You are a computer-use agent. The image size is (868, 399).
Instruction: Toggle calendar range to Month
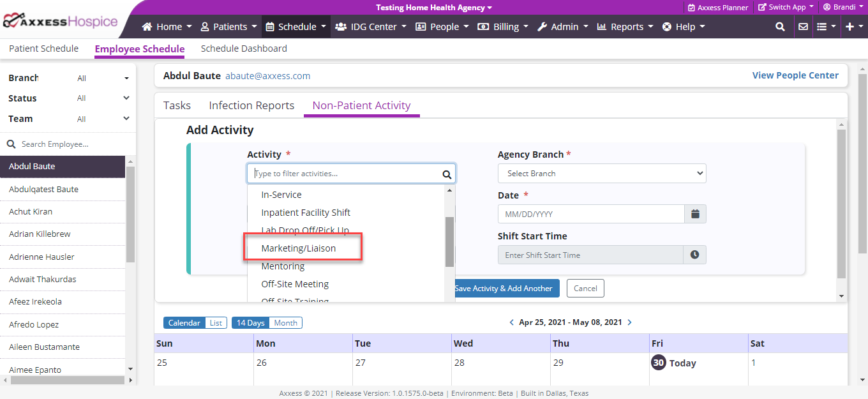pos(285,323)
